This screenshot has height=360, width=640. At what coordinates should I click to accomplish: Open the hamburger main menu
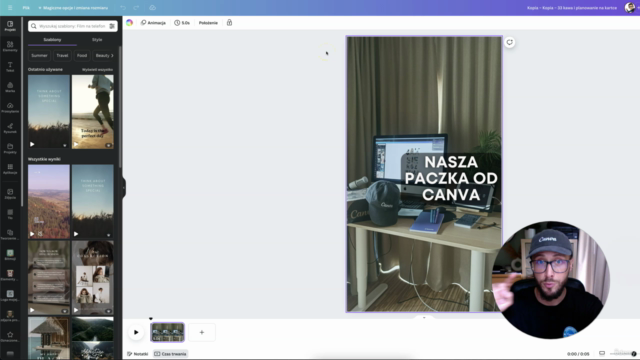tap(10, 8)
